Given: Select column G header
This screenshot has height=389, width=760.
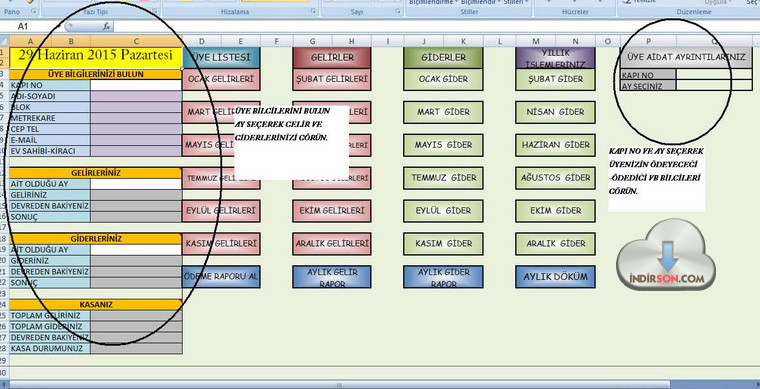Looking at the screenshot, I should (x=313, y=41).
